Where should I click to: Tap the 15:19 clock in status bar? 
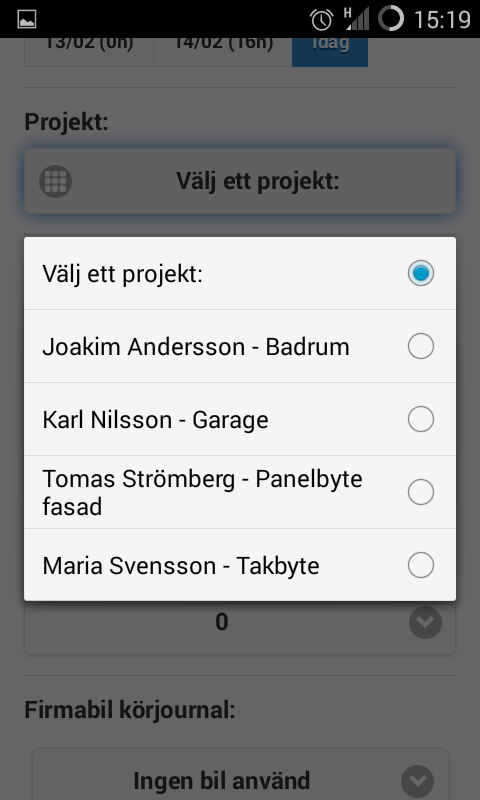coord(442,20)
